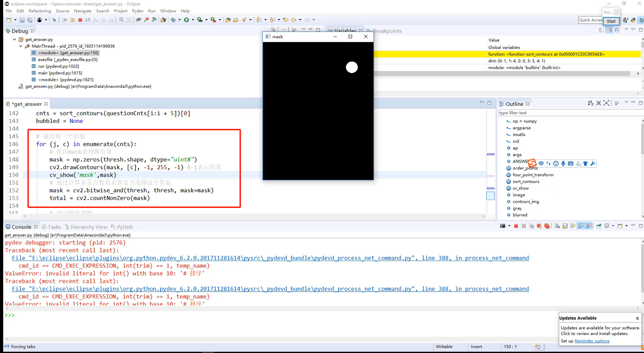
Task: Click the Pin Console icon
Action: click(599, 226)
